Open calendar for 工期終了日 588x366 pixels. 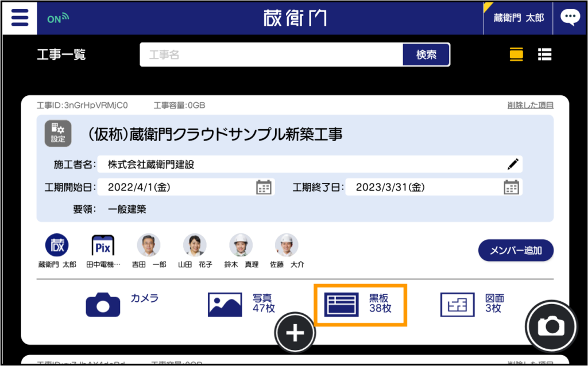coord(511,187)
